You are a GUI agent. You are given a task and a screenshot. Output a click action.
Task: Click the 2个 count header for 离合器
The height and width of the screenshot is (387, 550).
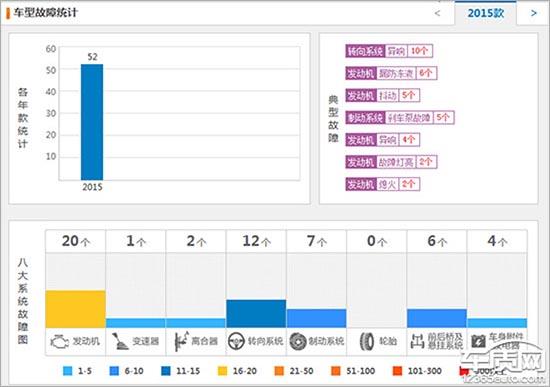[x=196, y=241]
